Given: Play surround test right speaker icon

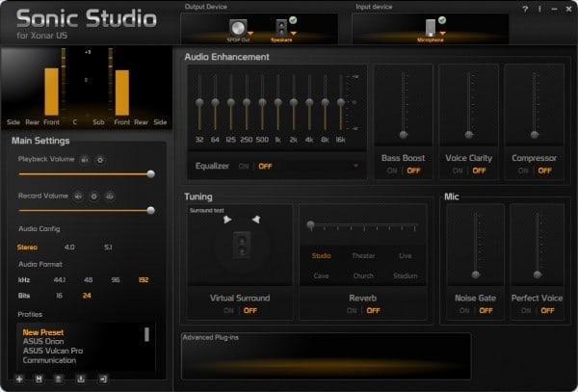Looking at the screenshot, I should click(256, 220).
